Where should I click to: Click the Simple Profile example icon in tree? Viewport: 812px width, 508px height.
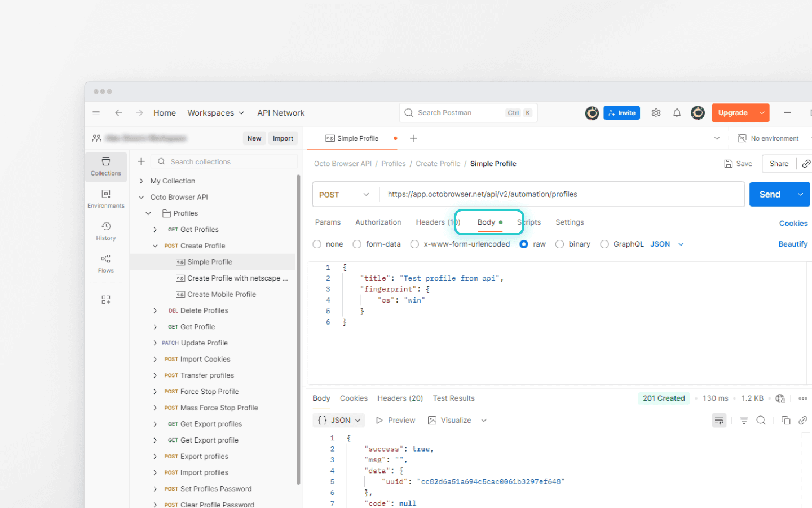[180, 262]
